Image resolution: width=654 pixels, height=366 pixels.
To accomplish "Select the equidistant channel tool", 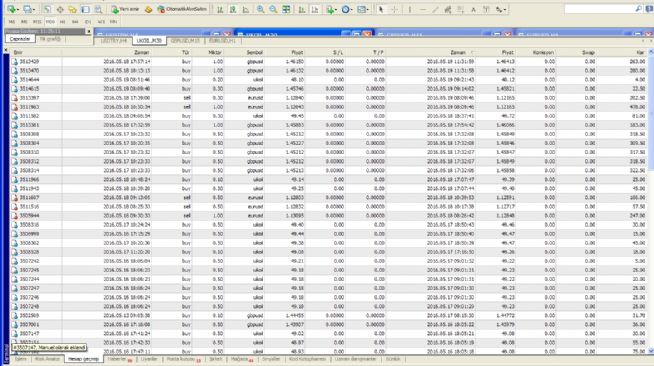I will 448,9.
